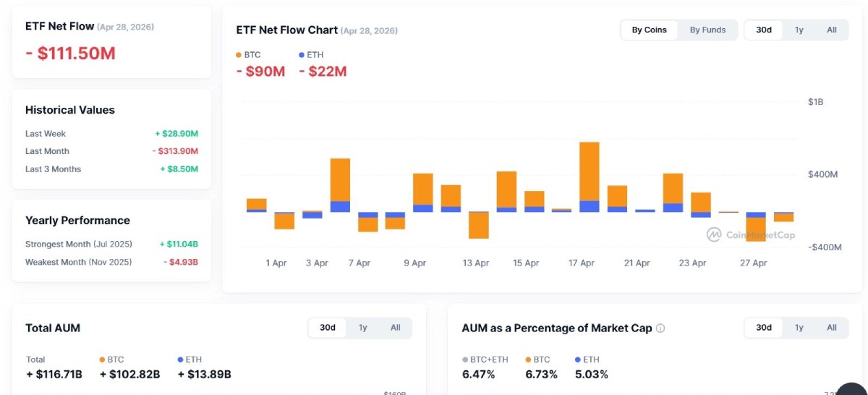Click the Yearly Performance heading

click(x=77, y=221)
